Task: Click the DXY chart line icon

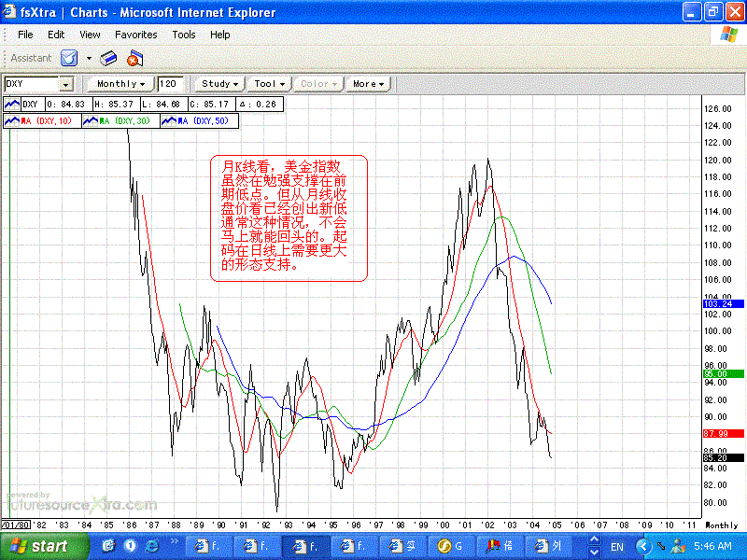Action: tap(12, 105)
